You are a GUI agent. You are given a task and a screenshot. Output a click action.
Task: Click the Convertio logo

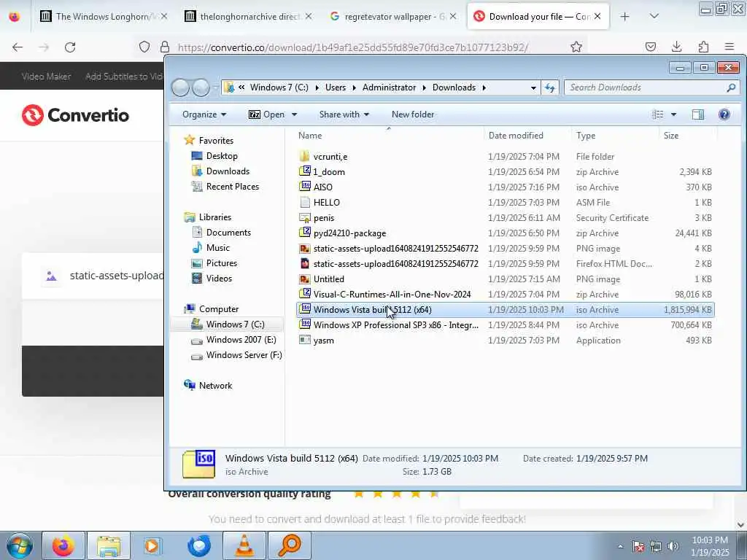75,114
